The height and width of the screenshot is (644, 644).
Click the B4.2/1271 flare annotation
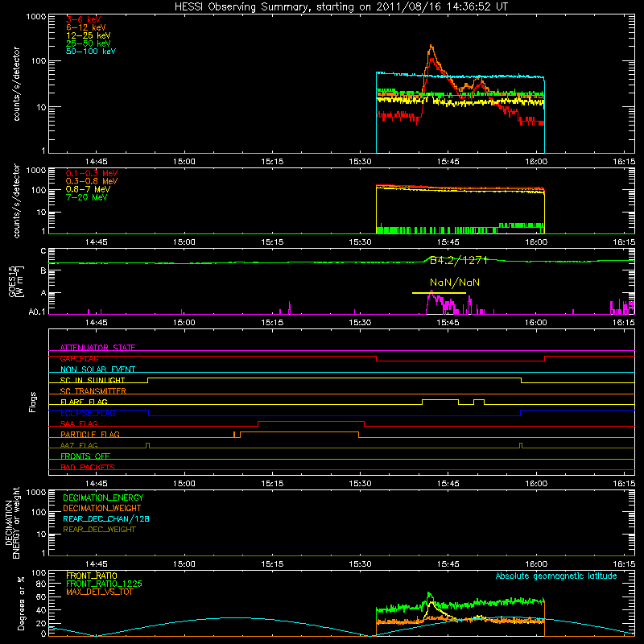[458, 260]
